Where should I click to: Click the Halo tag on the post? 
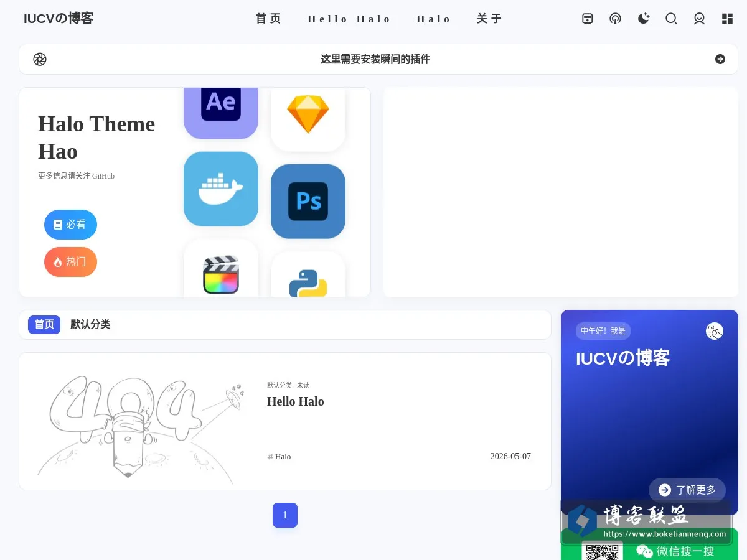[x=279, y=457]
